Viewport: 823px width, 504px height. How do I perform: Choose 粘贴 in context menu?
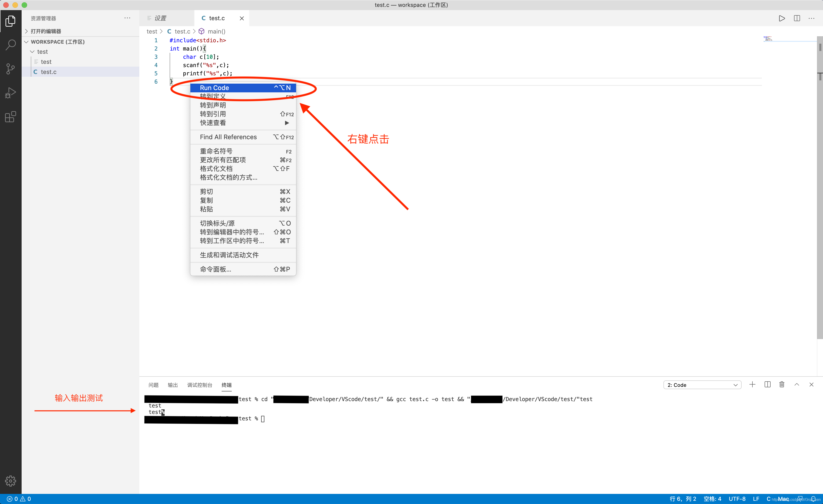coord(243,209)
